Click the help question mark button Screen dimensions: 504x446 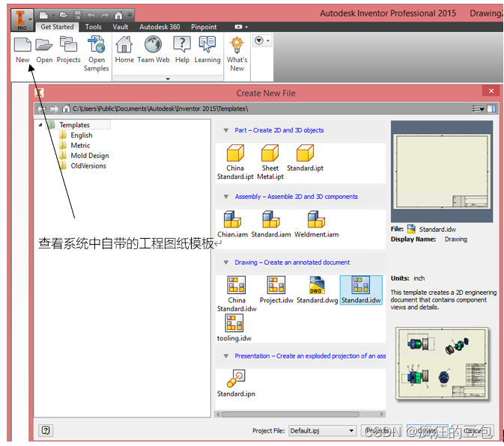(46, 430)
